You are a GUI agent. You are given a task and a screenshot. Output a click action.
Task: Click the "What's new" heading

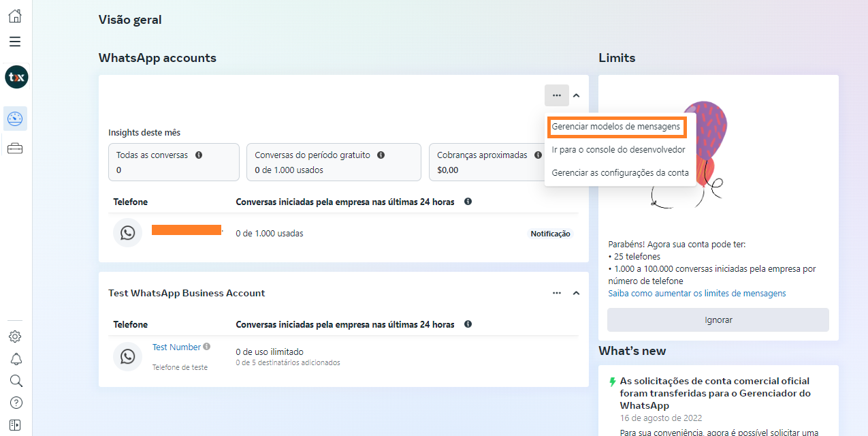pos(632,351)
